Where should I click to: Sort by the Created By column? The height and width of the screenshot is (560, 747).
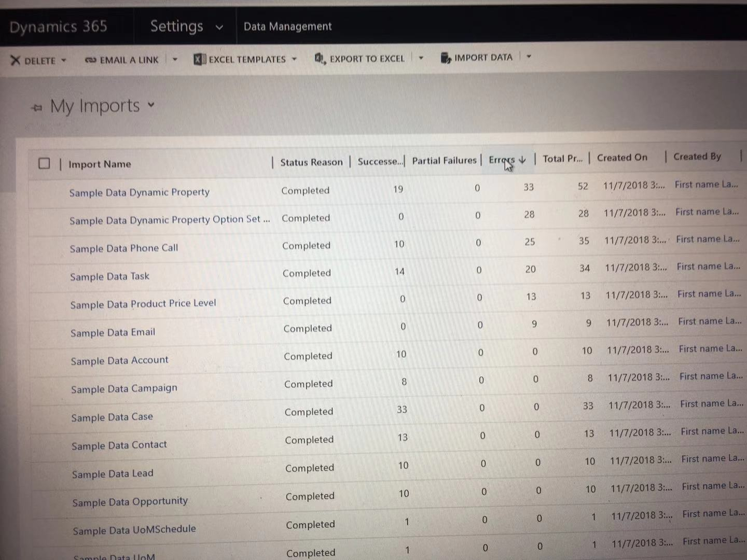pyautogui.click(x=697, y=157)
